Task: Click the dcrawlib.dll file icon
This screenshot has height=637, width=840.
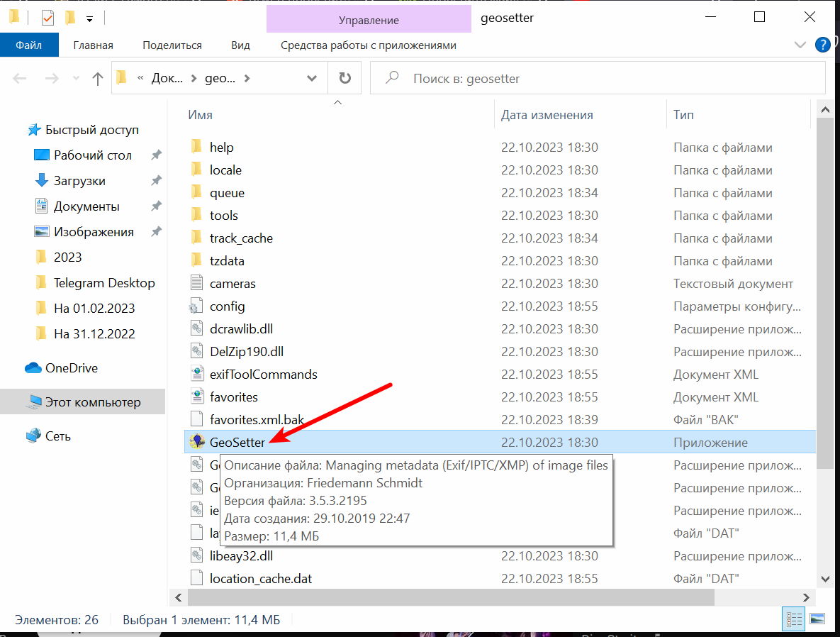Action: pos(196,328)
